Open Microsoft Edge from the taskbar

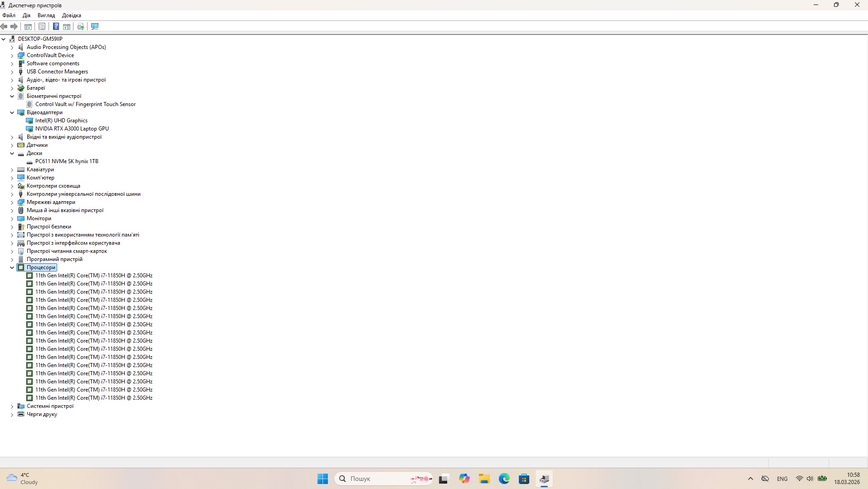coord(504,479)
